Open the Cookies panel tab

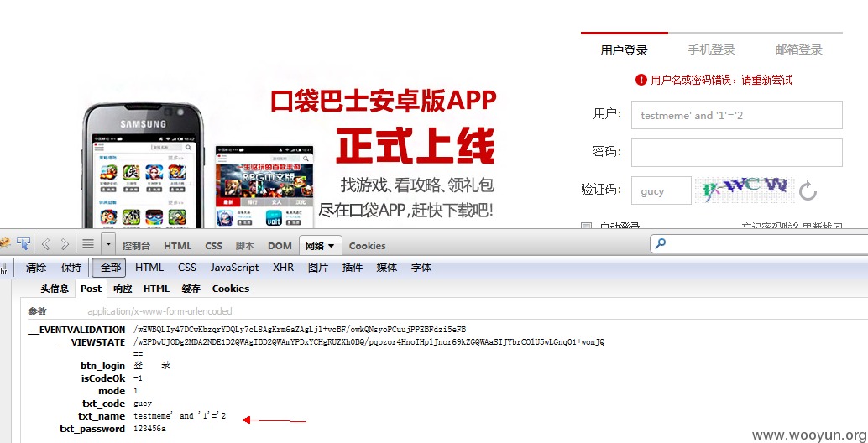[x=367, y=246]
